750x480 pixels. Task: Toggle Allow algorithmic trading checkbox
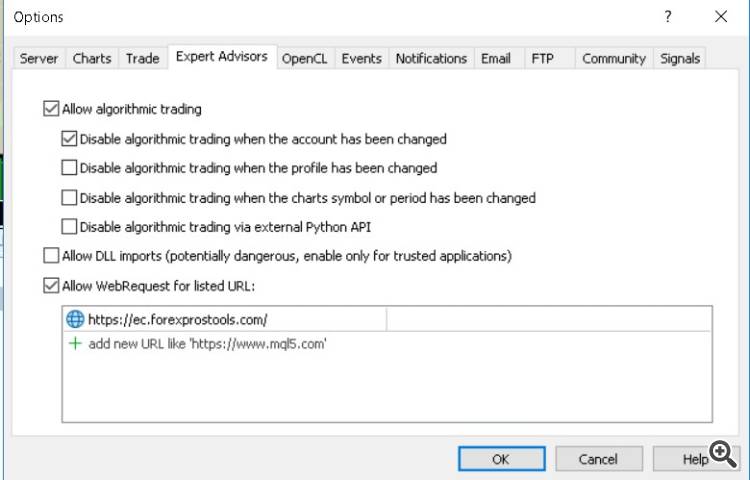point(51,109)
